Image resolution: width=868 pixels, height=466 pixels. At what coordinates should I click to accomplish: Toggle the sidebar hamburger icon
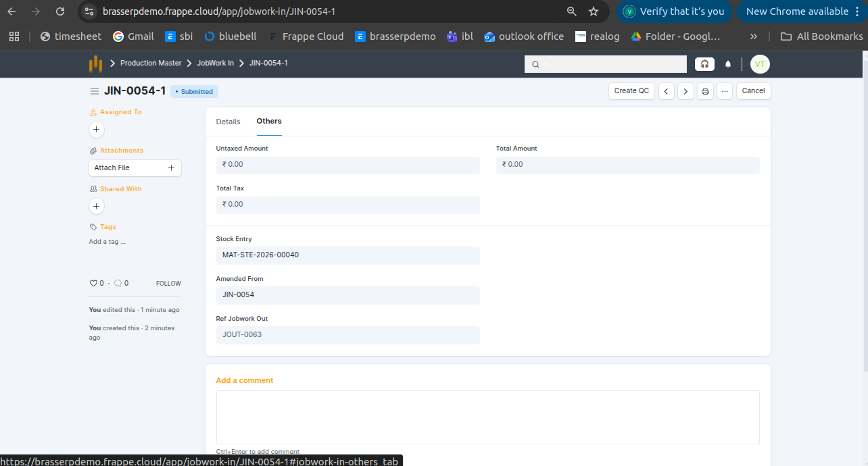pyautogui.click(x=95, y=91)
